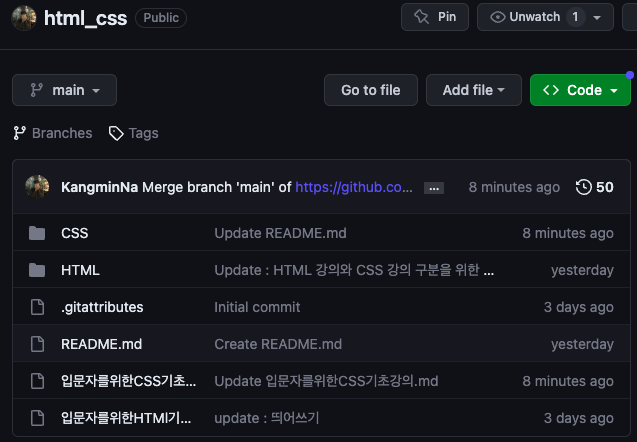Open the main branch selector

[x=65, y=90]
